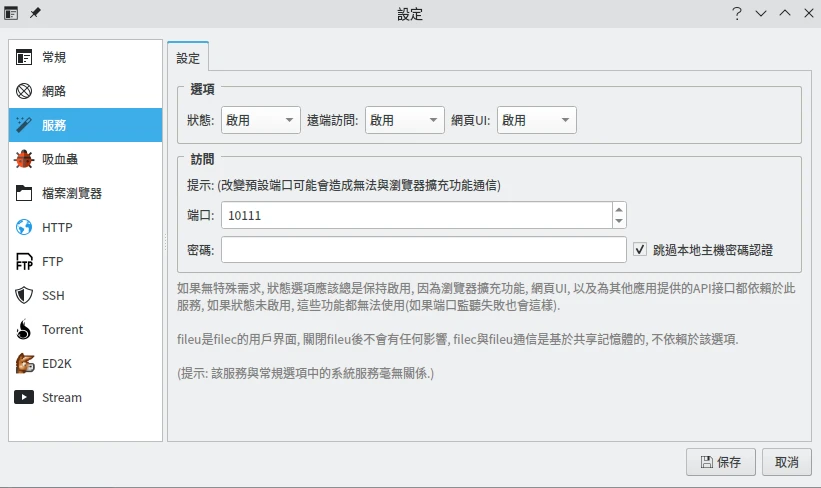The height and width of the screenshot is (488, 821).
Task: Select ED2K label in sidebar
Action: pos(57,363)
